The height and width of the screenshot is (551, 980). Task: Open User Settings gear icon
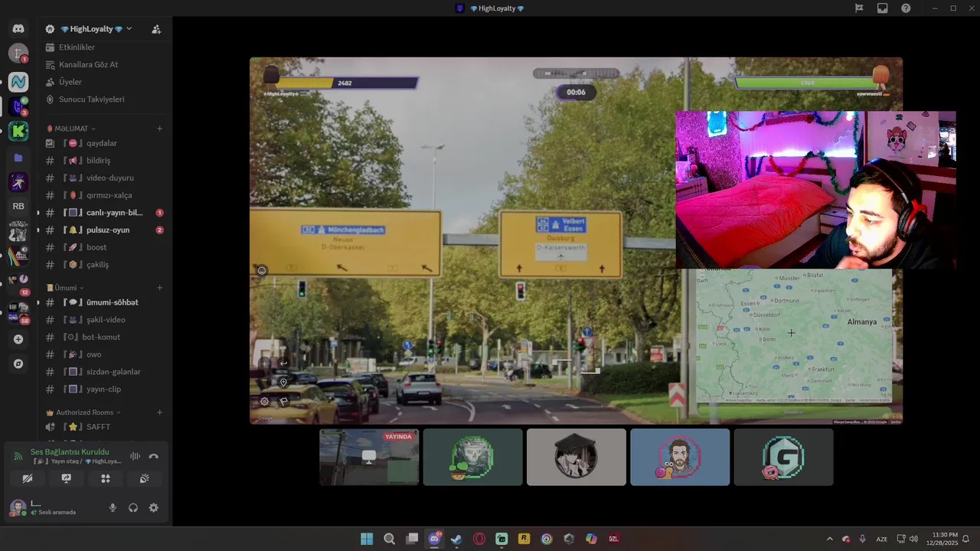coord(153,507)
